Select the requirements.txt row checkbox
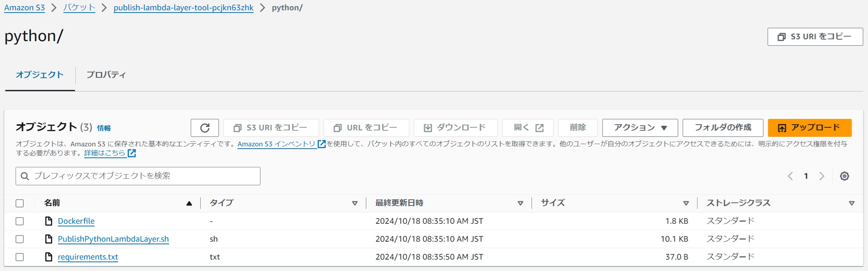 [x=20, y=257]
